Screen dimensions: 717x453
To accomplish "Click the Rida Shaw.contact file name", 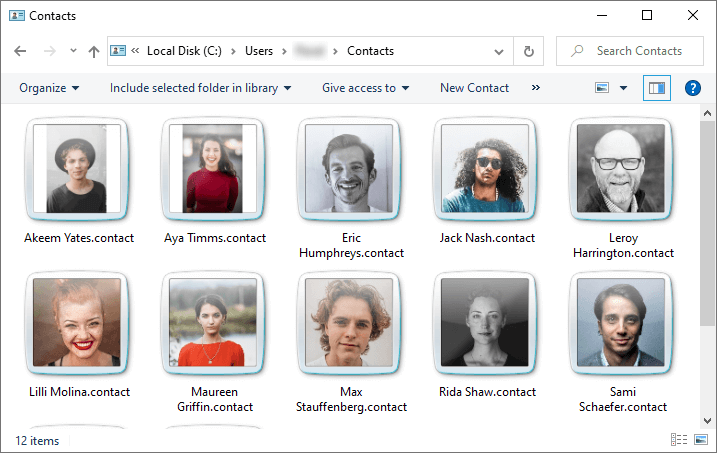I will coord(487,392).
